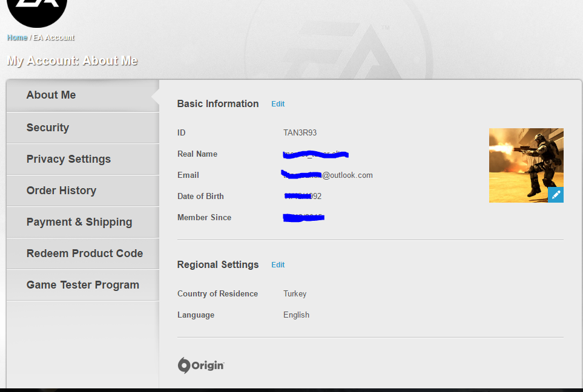Click the ID value TAN3R93

[x=300, y=132]
